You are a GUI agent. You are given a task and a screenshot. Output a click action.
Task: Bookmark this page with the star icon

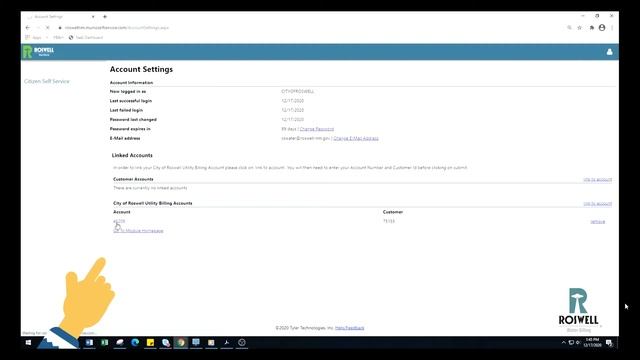point(580,28)
